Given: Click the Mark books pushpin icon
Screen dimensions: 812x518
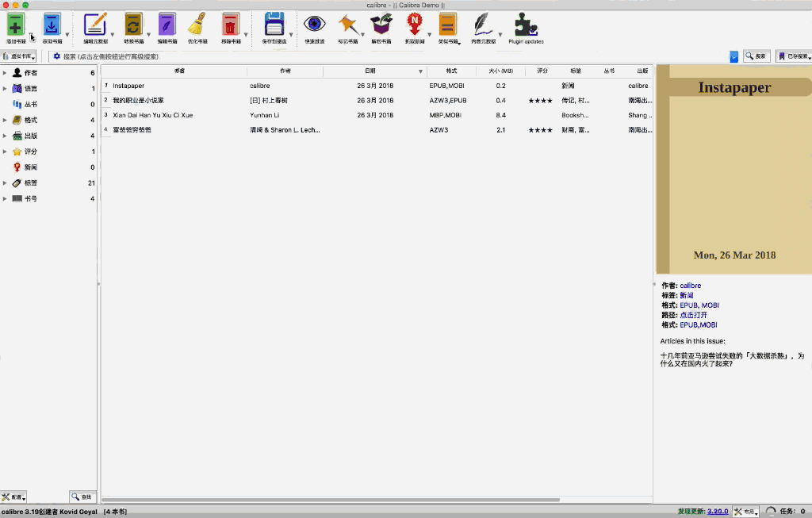Looking at the screenshot, I should pos(347,25).
